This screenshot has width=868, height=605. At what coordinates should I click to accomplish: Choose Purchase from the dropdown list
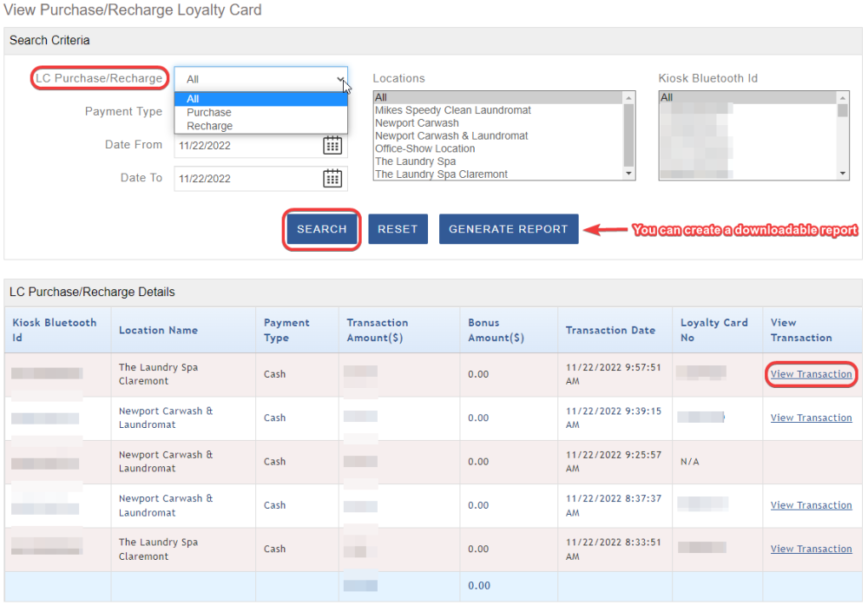pos(260,112)
